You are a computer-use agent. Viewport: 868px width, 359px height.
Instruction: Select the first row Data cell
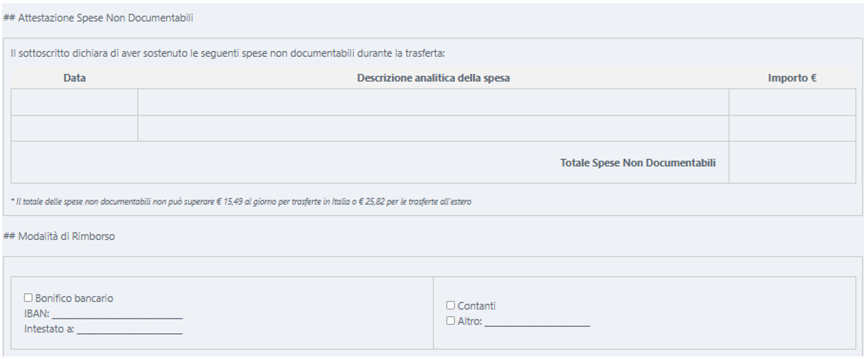(x=74, y=102)
